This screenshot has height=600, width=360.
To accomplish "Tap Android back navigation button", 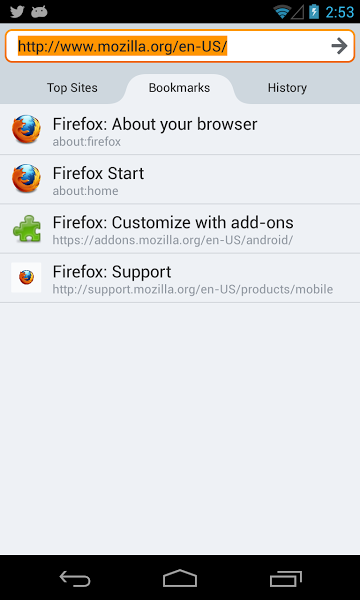I will [75, 579].
